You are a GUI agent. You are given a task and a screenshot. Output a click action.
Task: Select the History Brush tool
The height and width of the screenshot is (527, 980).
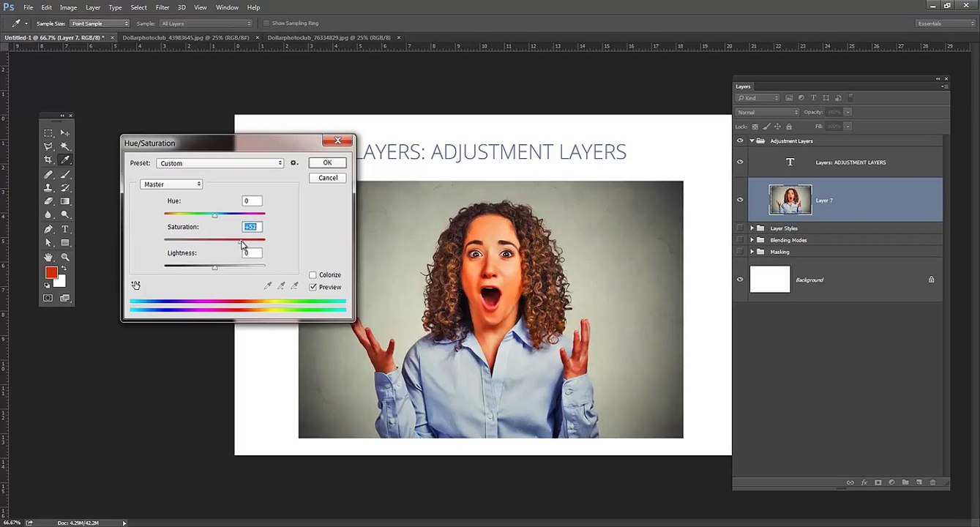[x=65, y=188]
